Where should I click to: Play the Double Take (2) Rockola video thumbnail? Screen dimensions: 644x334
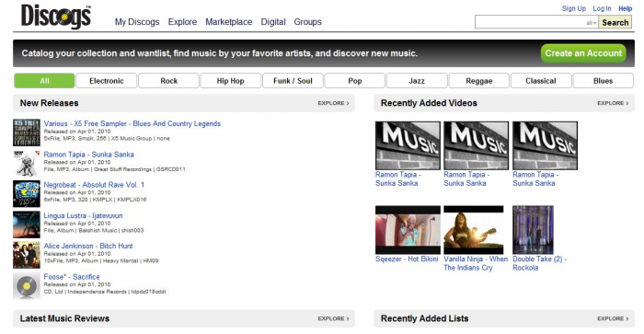[533, 230]
